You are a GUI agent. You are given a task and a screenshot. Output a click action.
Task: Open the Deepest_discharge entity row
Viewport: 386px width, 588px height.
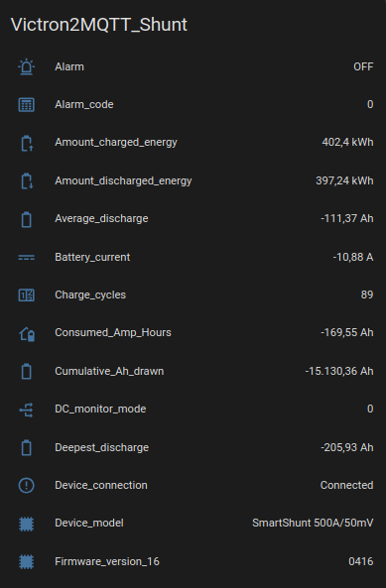coord(193,448)
